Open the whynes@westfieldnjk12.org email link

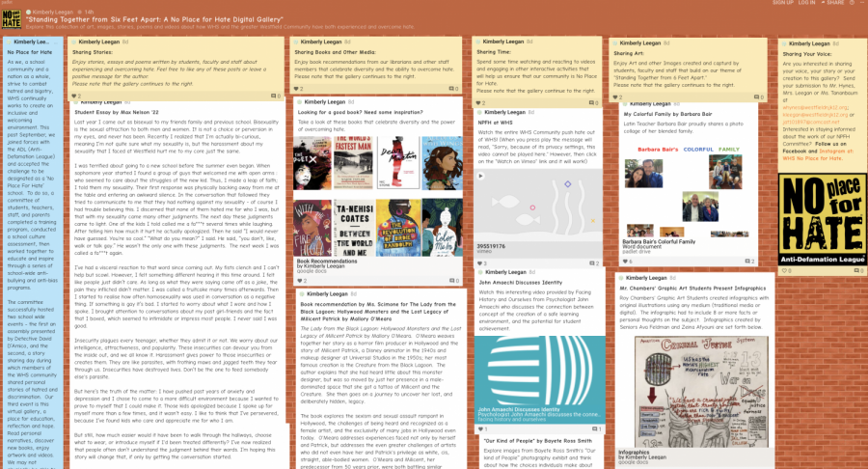tap(815, 107)
